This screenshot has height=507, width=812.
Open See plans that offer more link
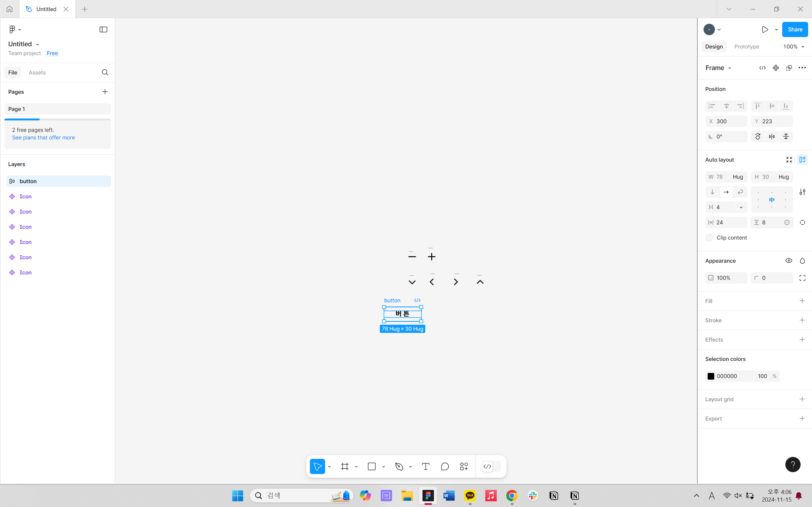coord(43,138)
